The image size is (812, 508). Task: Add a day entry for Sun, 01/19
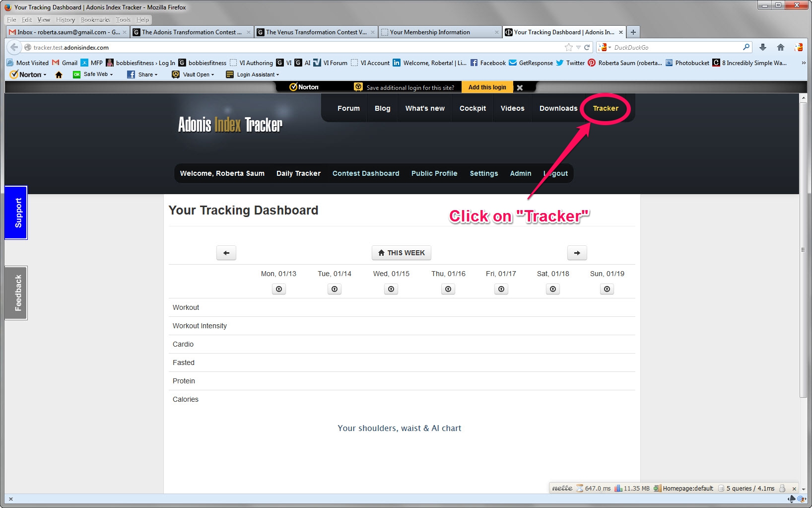tap(607, 289)
